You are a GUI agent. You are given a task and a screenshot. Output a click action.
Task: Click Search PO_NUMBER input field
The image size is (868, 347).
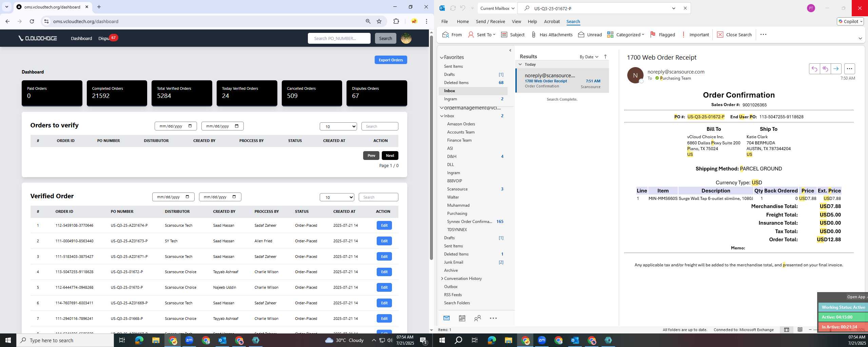339,38
